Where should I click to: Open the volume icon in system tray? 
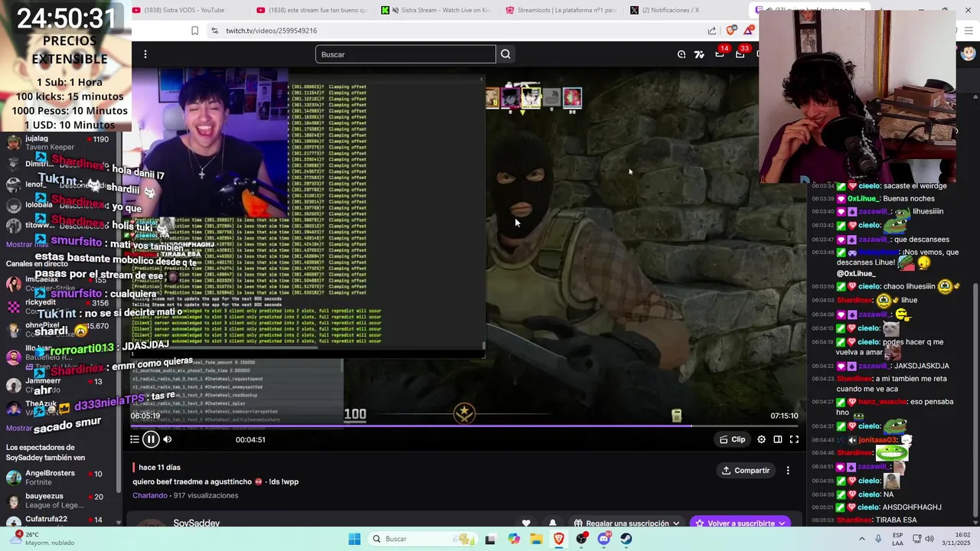[929, 539]
